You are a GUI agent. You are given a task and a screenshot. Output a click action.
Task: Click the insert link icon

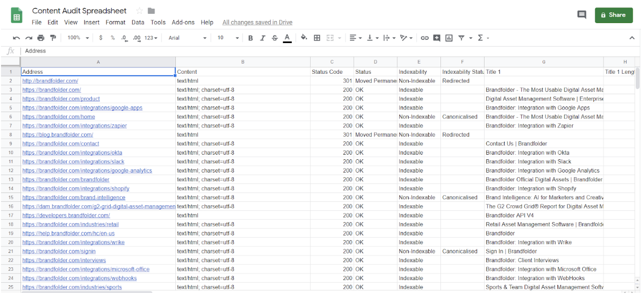(x=425, y=38)
